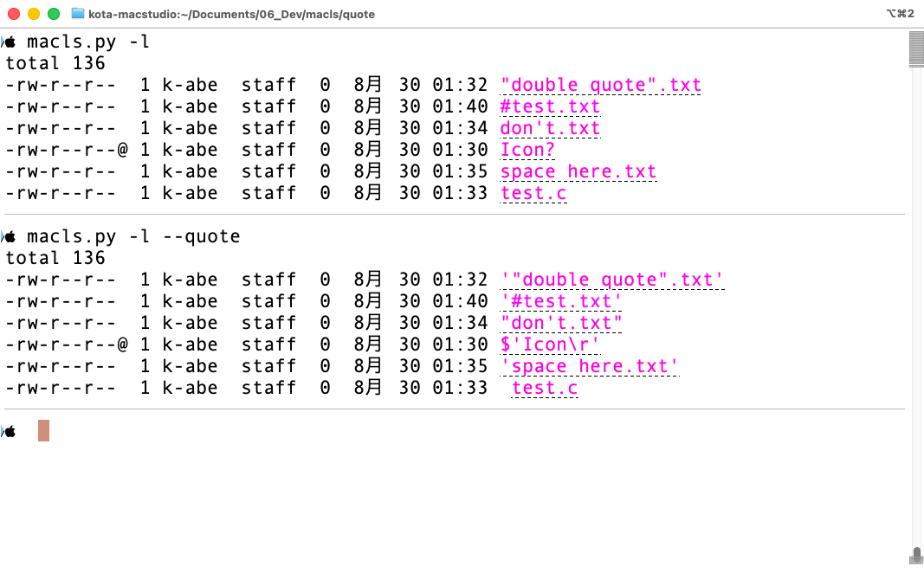Click time 01:32 in the first listing

[x=460, y=86]
